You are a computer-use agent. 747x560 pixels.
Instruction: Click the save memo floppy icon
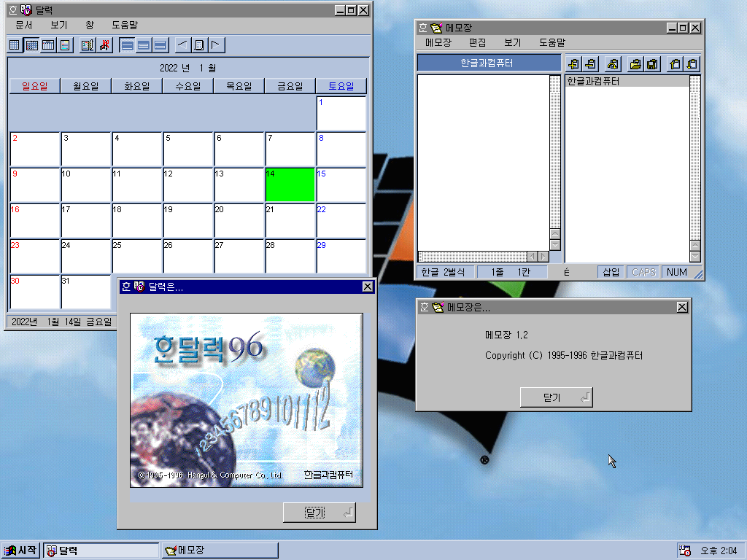(x=652, y=63)
